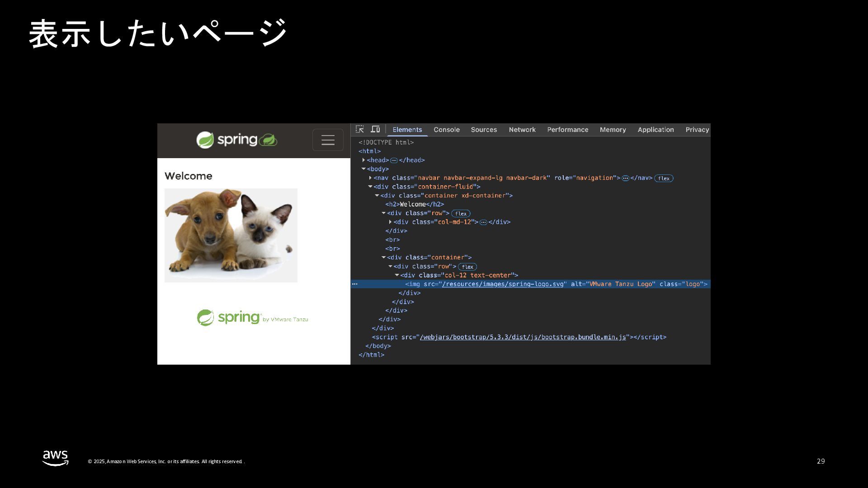This screenshot has width=868, height=488.
Task: Click the ellipsis inside col-md-12 div
Action: pos(483,222)
